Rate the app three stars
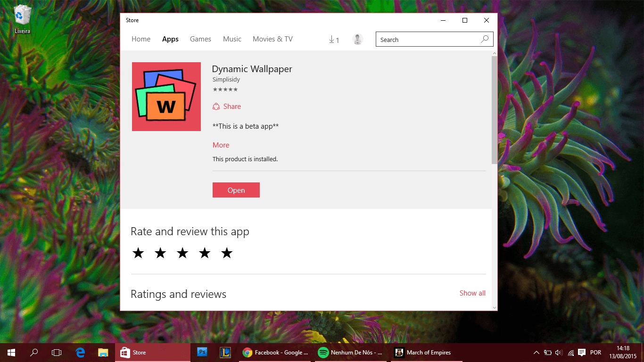Screen dimensions: 644x362 tap(182, 253)
